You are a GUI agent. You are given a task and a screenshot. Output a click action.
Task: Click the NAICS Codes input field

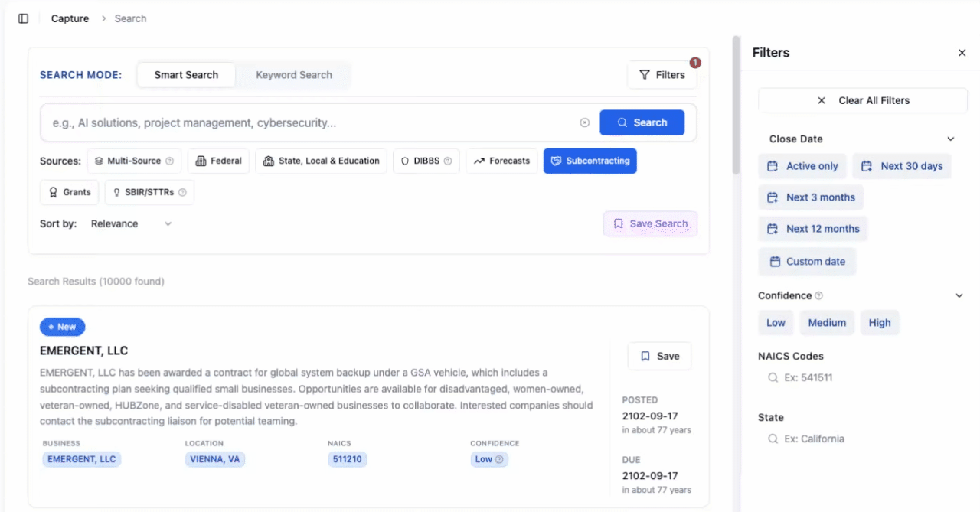click(x=842, y=377)
